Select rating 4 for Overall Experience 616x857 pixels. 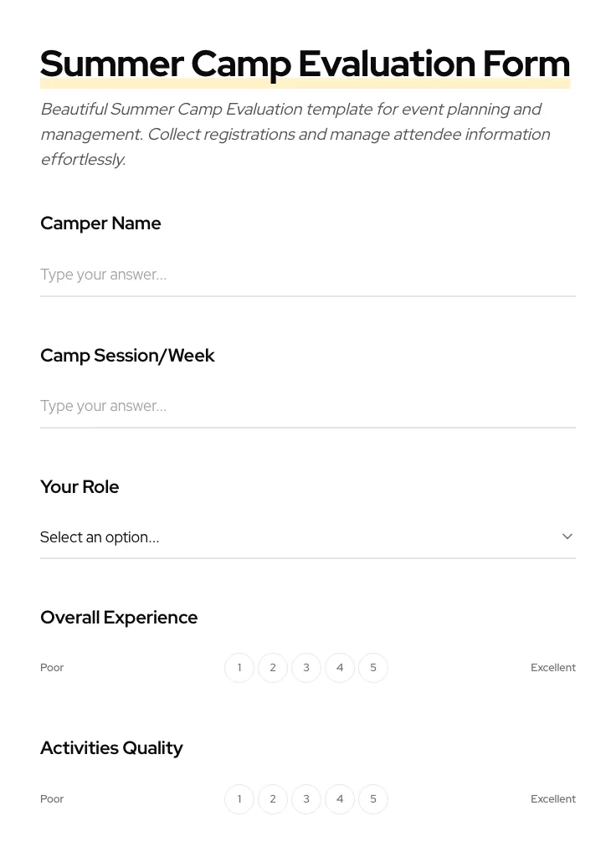(340, 667)
